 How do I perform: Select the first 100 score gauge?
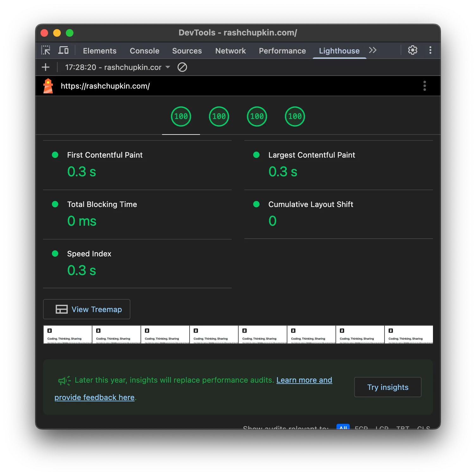click(181, 116)
